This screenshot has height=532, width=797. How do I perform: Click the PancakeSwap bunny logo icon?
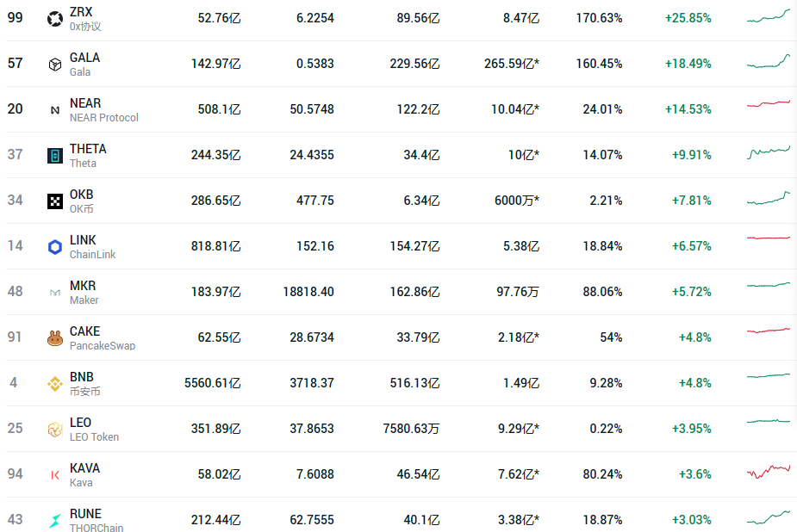point(55,338)
